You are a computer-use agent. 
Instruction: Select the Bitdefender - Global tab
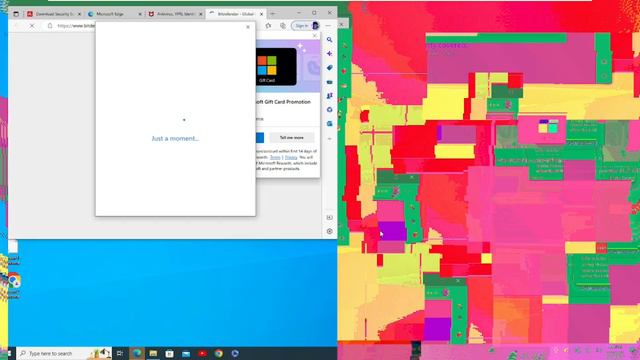[x=236, y=14]
